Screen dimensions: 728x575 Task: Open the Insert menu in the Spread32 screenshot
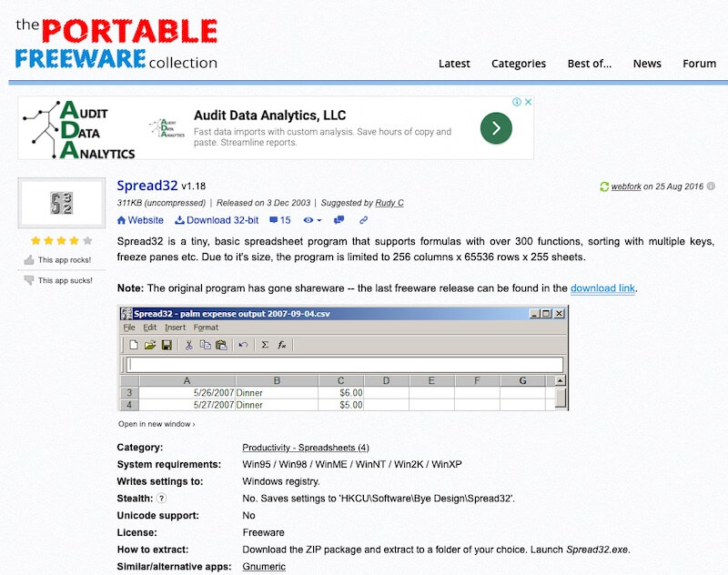[175, 328]
